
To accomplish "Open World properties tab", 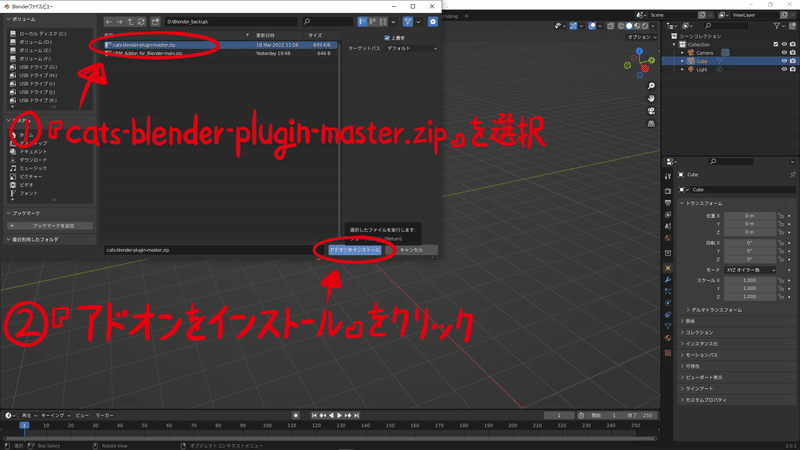I will click(x=668, y=238).
